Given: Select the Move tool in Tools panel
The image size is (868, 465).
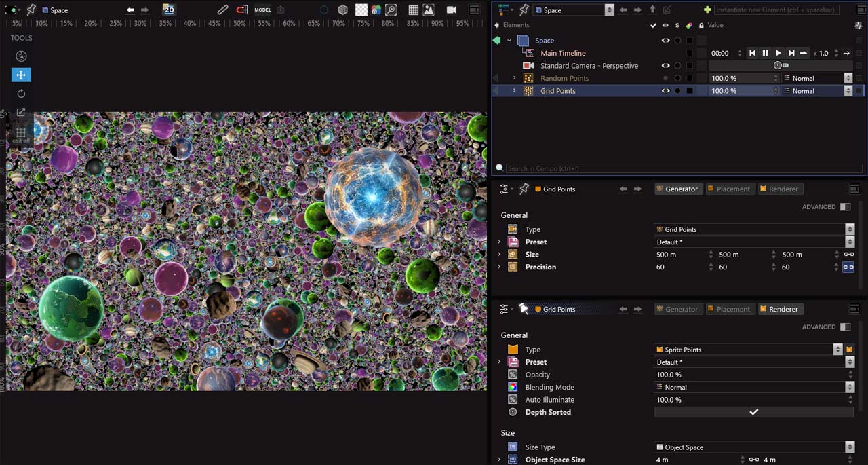Looking at the screenshot, I should pos(21,75).
